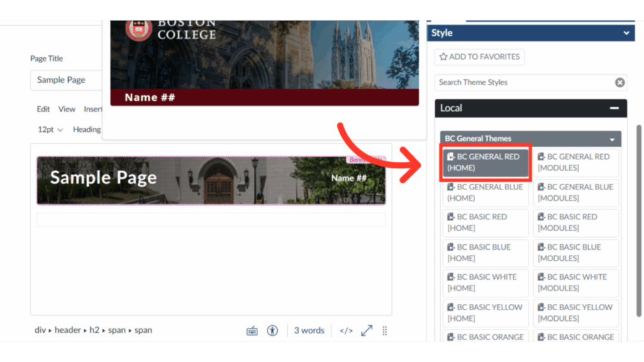Click ADD TO FAVORITES button

479,57
